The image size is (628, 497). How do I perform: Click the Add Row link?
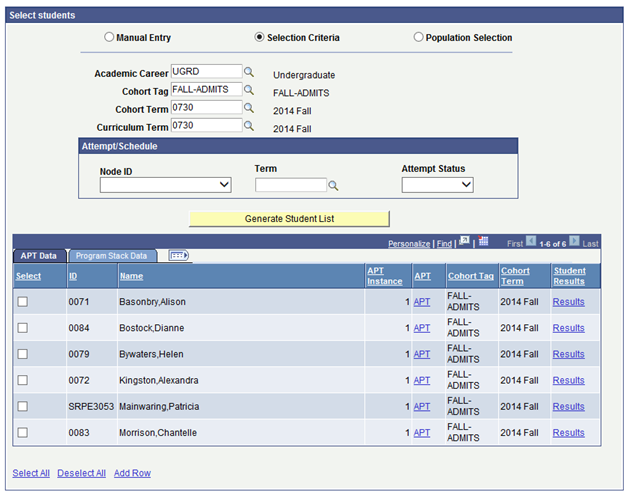coord(132,473)
